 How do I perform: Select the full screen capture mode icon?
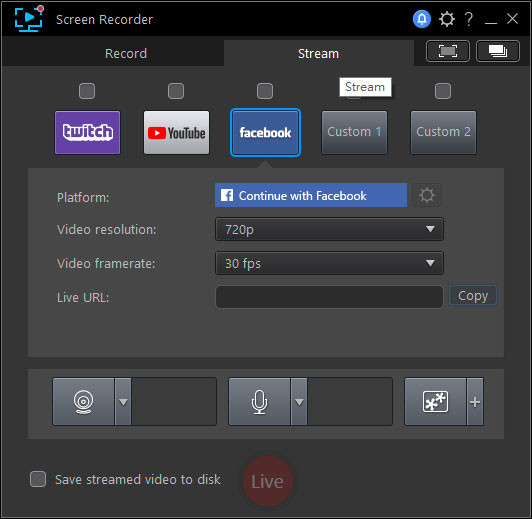click(x=448, y=51)
